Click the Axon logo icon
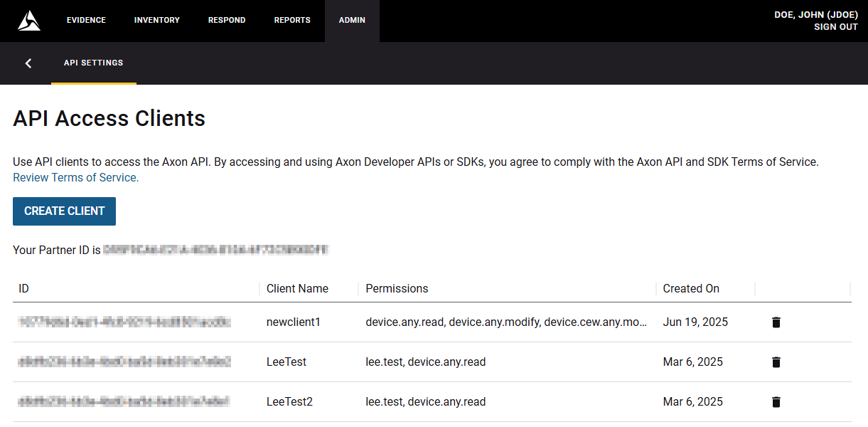Image resolution: width=868 pixels, height=427 pixels. pyautogui.click(x=29, y=21)
